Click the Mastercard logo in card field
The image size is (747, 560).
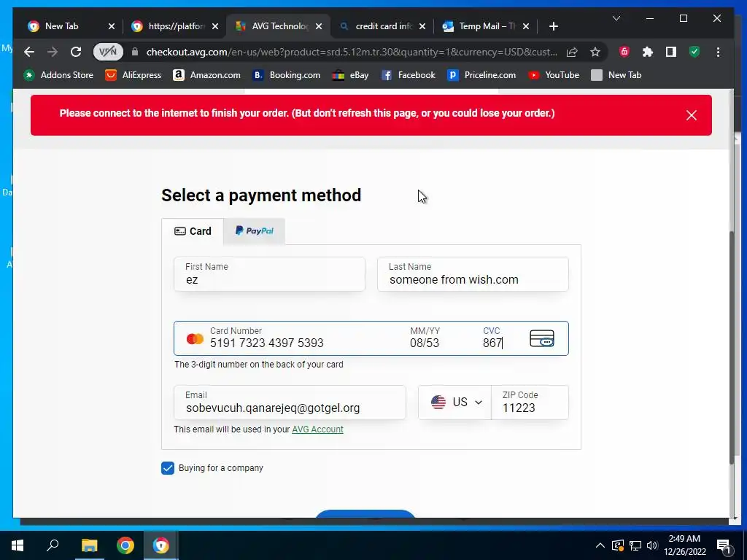point(195,339)
